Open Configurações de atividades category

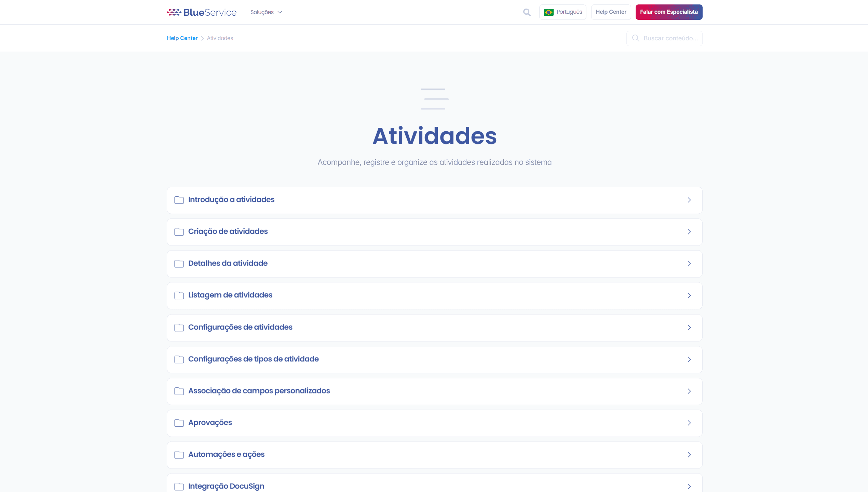240,327
